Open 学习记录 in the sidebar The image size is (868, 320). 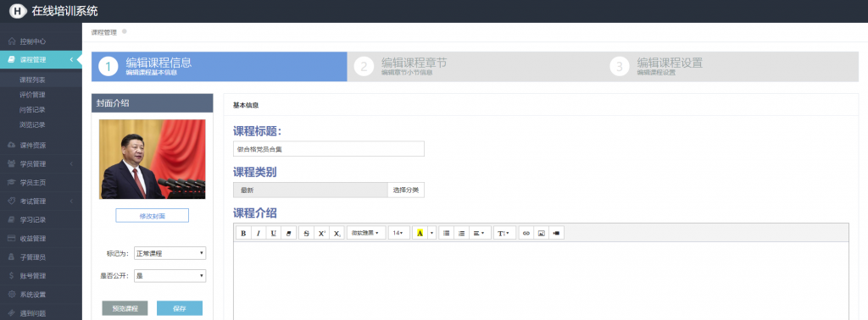[41, 220]
